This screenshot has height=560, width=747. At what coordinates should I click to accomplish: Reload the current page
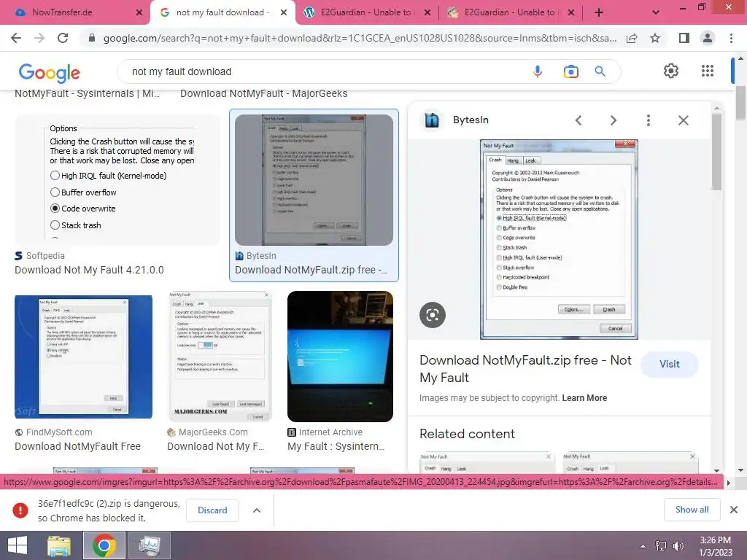[x=63, y=38]
